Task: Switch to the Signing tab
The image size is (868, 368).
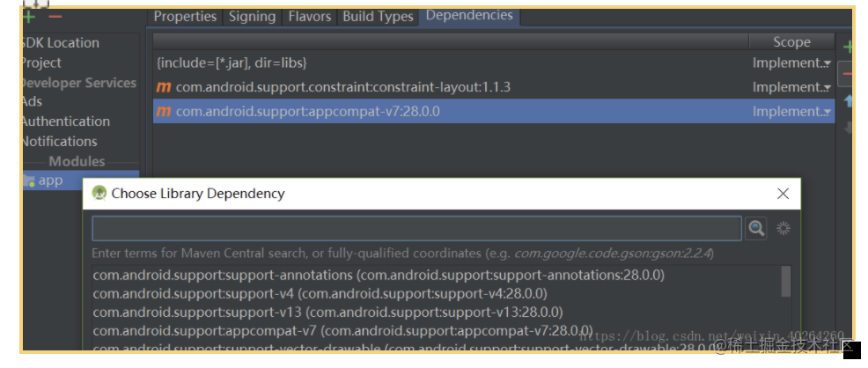Action: pos(252,17)
